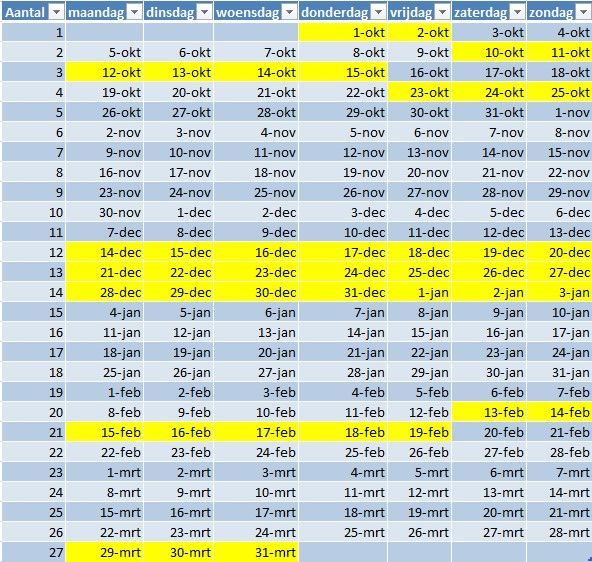Viewport: 592px width, 562px height.
Task: Click cell 16-nov
Action: coord(105,172)
